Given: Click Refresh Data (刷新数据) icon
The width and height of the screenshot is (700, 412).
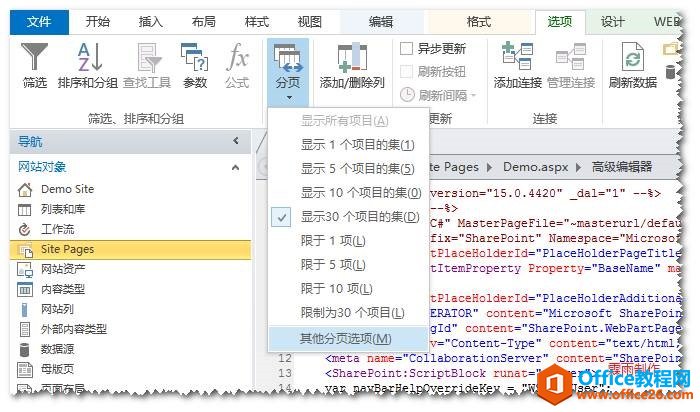Looking at the screenshot, I should [x=633, y=56].
